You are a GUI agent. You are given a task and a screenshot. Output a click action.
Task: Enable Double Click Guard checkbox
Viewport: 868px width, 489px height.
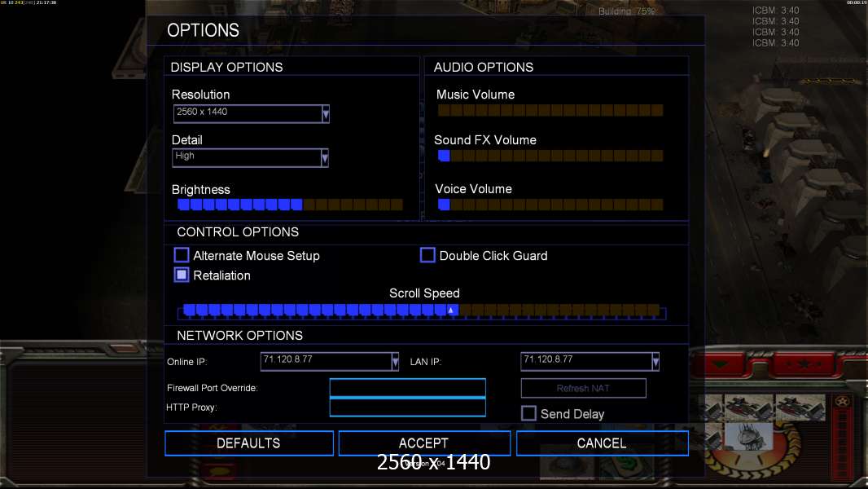[x=427, y=255]
